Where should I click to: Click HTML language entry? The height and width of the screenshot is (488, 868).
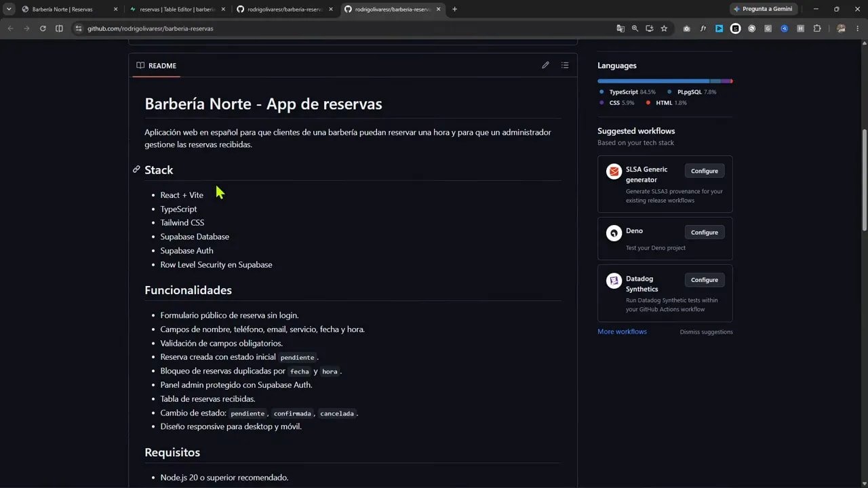[667, 103]
